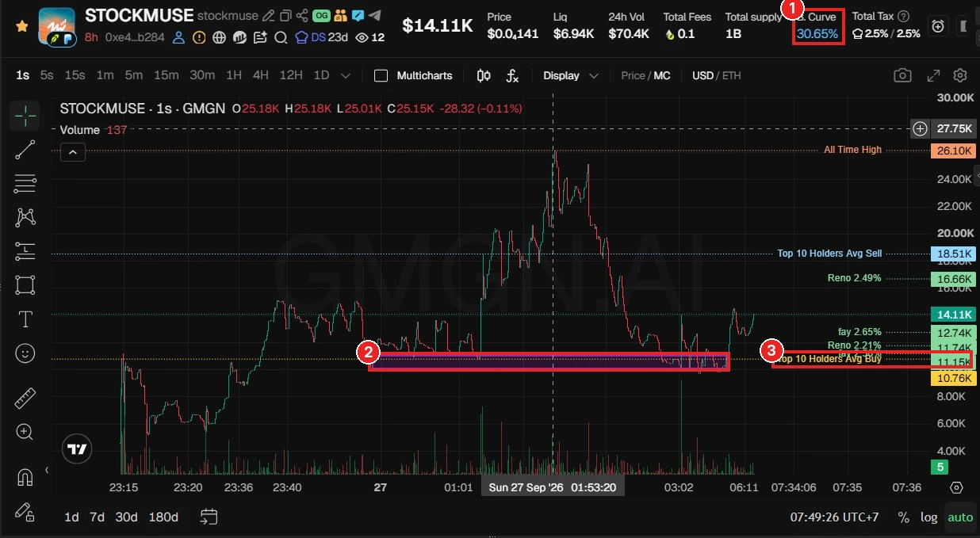Switch to the 15s timeframe
This screenshot has width=980, height=538.
coord(75,75)
